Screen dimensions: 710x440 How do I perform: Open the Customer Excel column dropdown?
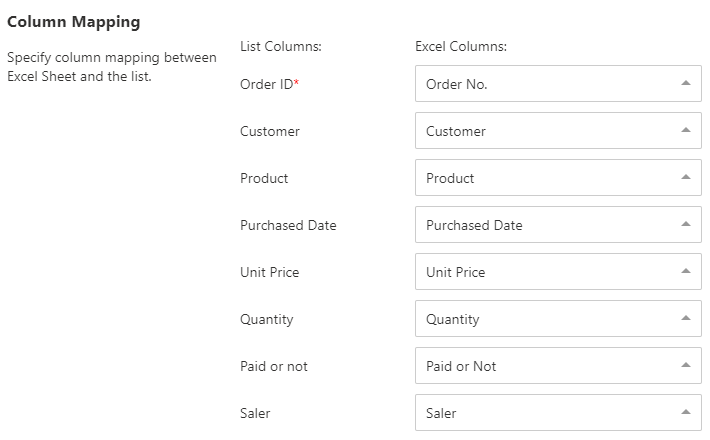click(x=558, y=131)
